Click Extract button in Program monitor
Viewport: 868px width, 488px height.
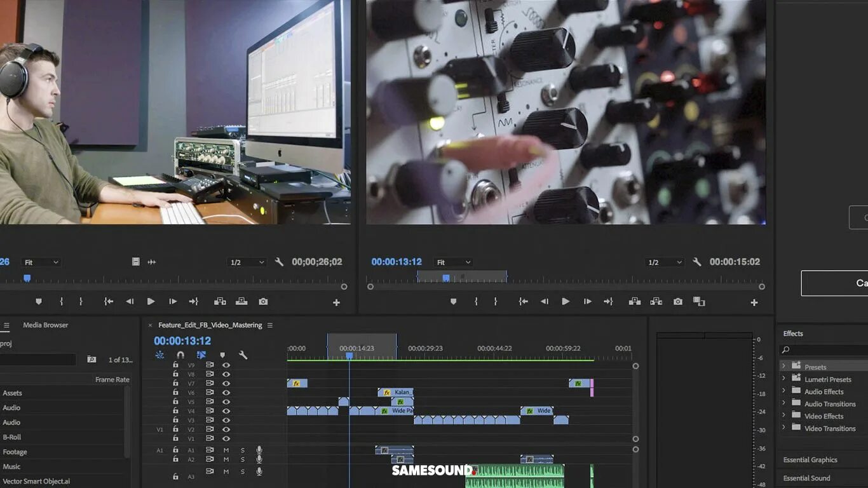click(x=656, y=302)
